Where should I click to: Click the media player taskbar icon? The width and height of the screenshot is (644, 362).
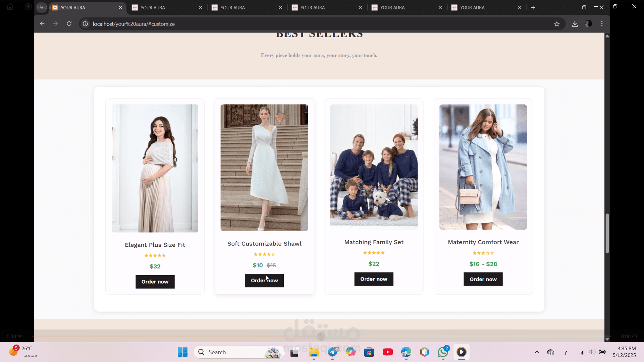click(462, 352)
